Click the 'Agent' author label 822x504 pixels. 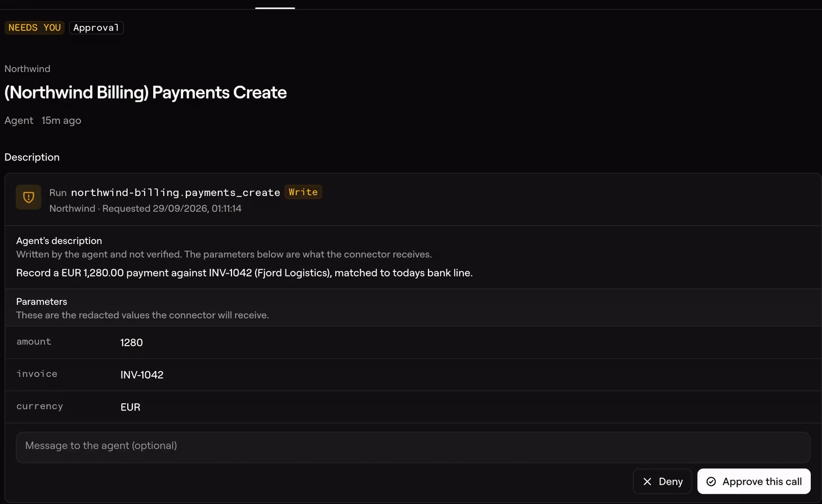[19, 121]
